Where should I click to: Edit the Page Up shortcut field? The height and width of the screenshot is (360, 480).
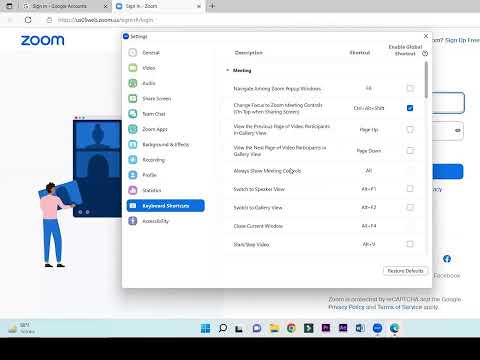[x=369, y=130]
